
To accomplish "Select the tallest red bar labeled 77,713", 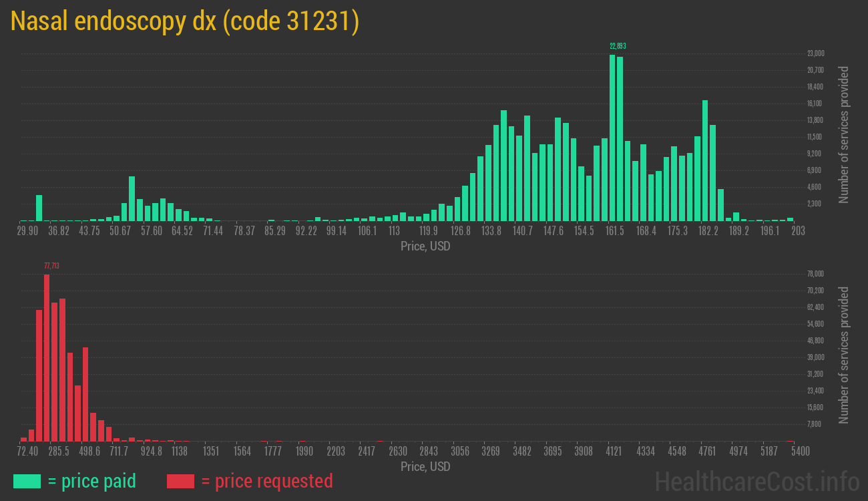I will (x=47, y=357).
